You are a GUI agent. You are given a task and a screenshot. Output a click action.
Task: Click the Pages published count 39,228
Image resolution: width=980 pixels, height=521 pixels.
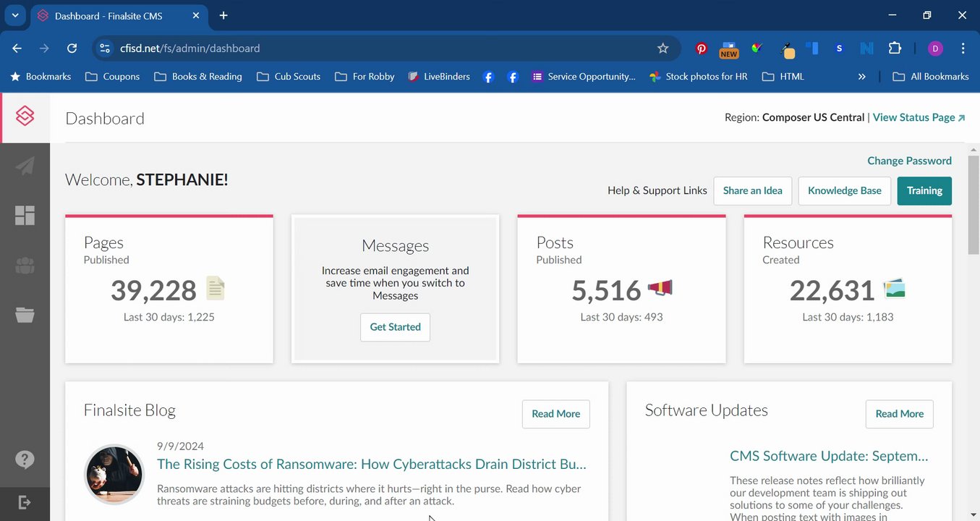coord(153,290)
